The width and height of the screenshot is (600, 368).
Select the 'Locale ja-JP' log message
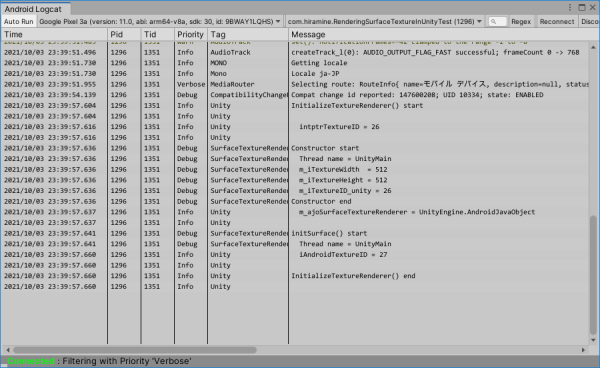coord(315,73)
